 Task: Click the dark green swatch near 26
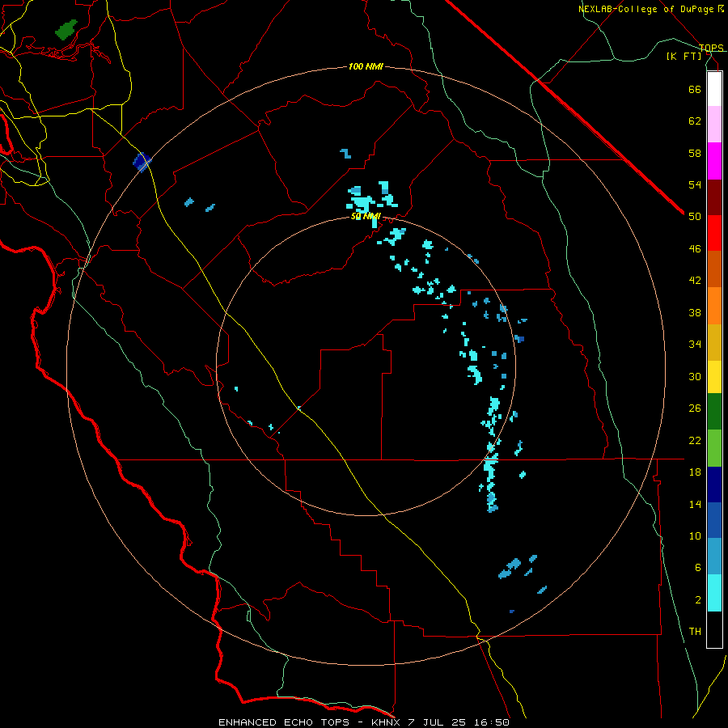tap(714, 412)
